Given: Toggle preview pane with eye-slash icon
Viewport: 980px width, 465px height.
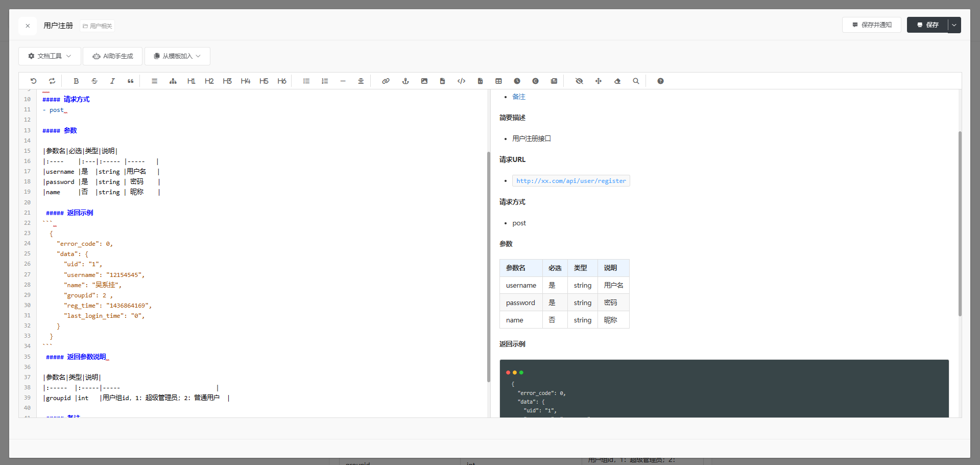Looking at the screenshot, I should pos(579,81).
